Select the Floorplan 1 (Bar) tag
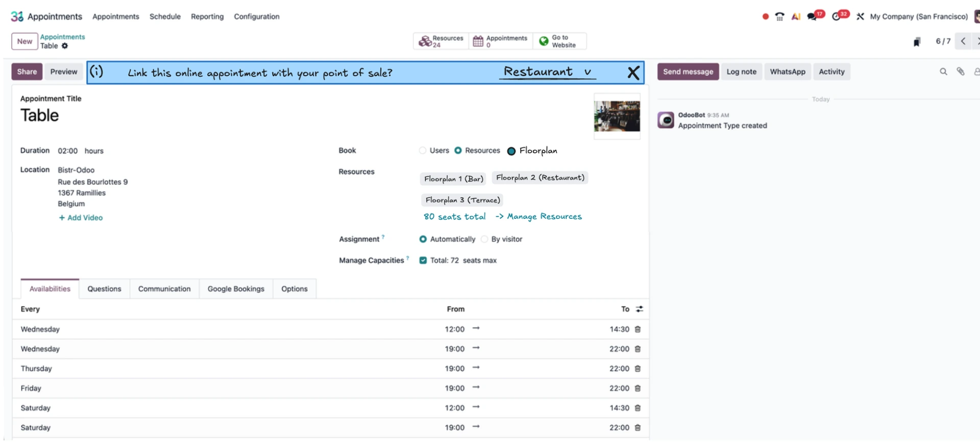 coord(453,179)
